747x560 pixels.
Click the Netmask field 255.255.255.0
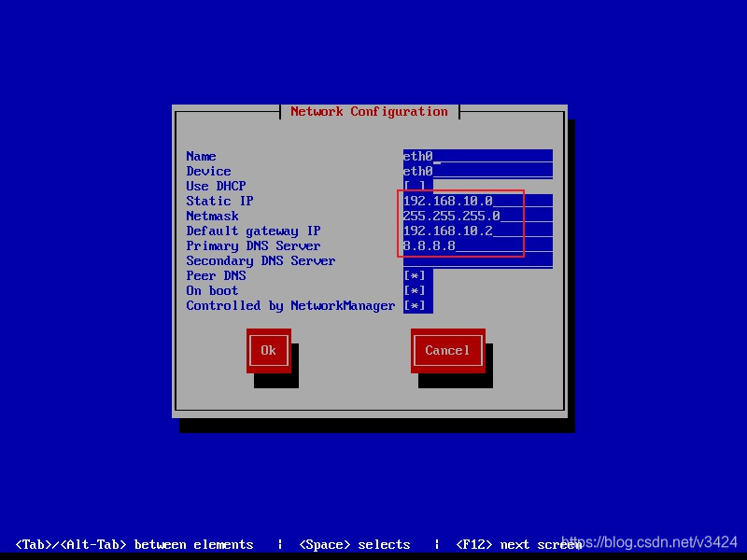pos(478,216)
